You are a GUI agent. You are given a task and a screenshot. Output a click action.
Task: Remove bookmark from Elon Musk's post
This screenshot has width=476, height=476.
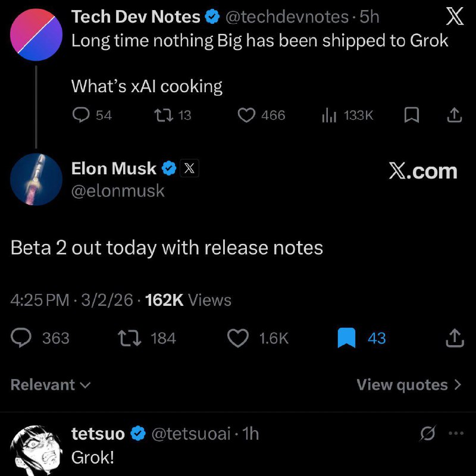click(x=346, y=338)
